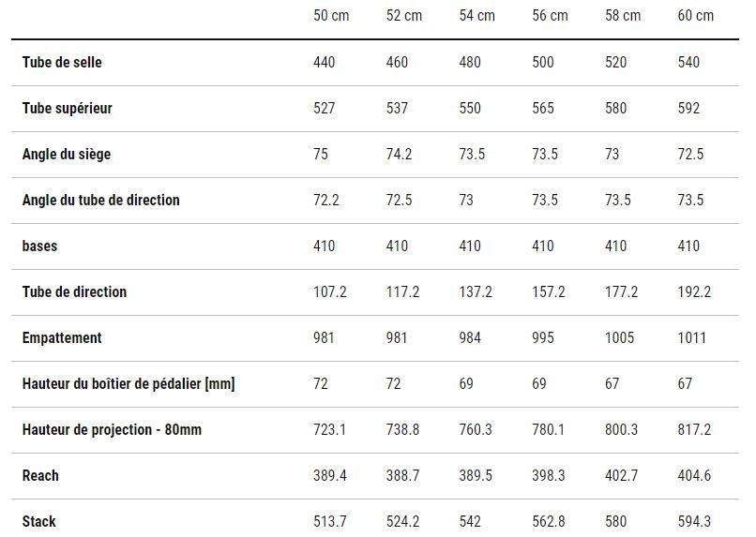Click the 56 cm size header
The height and width of the screenshot is (537, 756).
tap(550, 16)
